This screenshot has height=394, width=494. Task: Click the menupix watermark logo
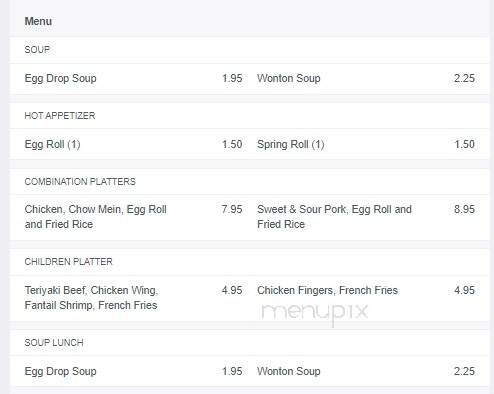pyautogui.click(x=315, y=313)
